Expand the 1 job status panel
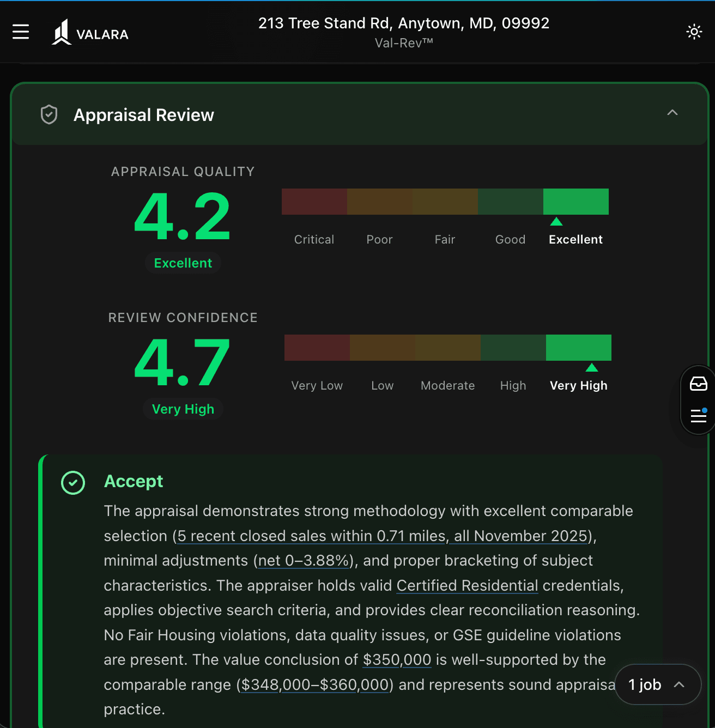Viewport: 715px width, 728px height. tap(658, 685)
